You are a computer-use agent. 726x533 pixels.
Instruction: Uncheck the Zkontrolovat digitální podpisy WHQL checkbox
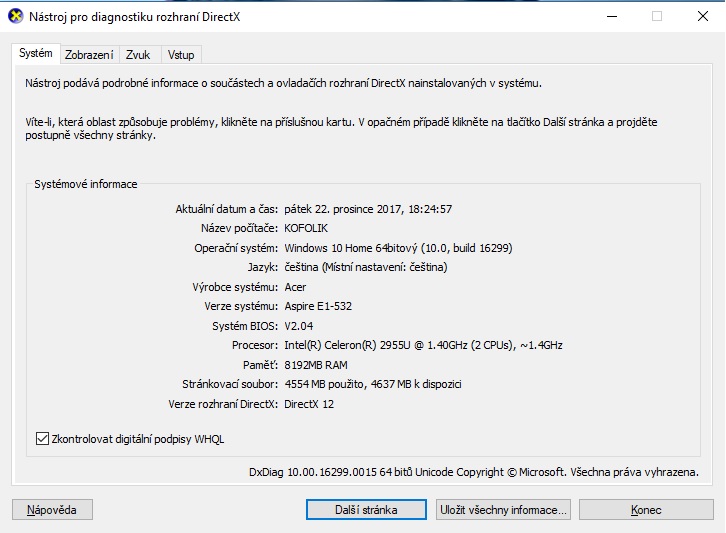[42, 438]
